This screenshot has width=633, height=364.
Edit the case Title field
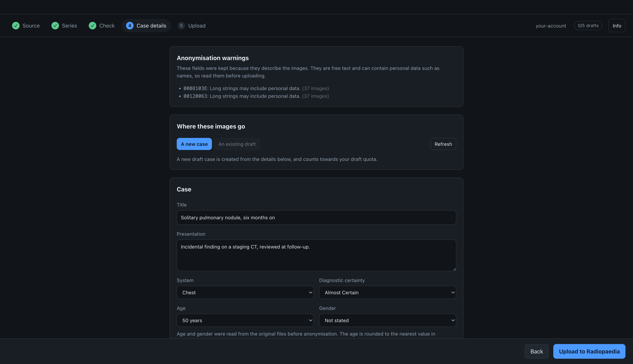coord(316,217)
